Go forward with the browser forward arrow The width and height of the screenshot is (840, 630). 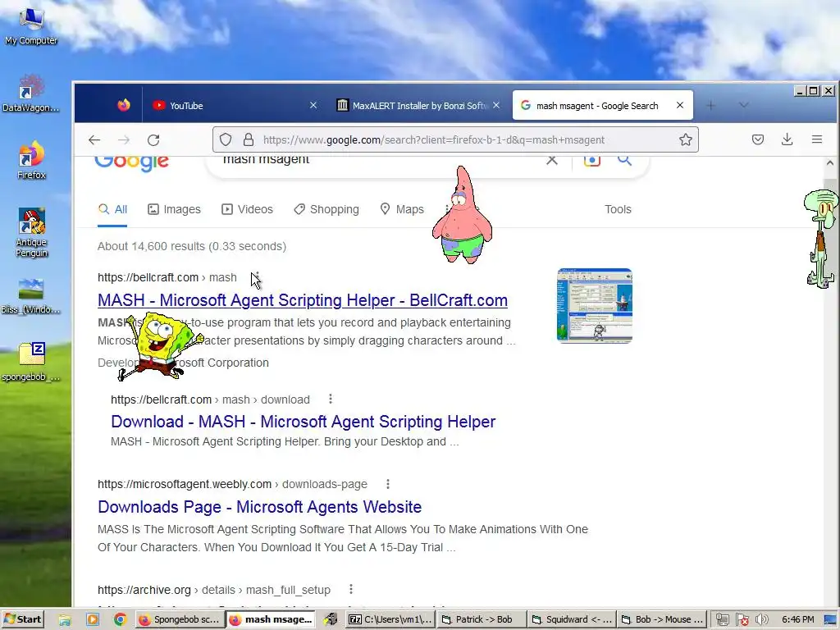(124, 139)
